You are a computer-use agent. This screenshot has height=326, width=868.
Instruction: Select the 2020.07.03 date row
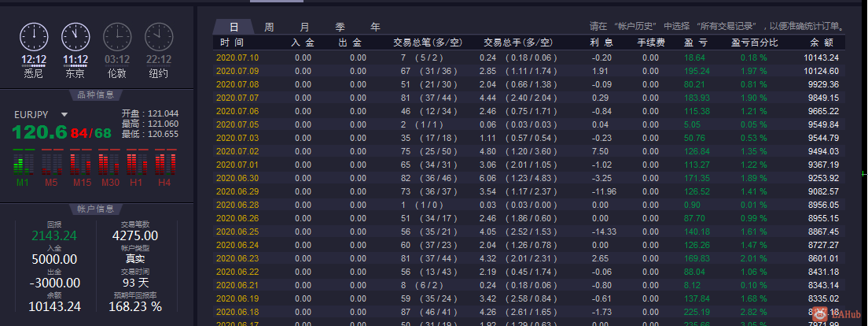(x=528, y=138)
